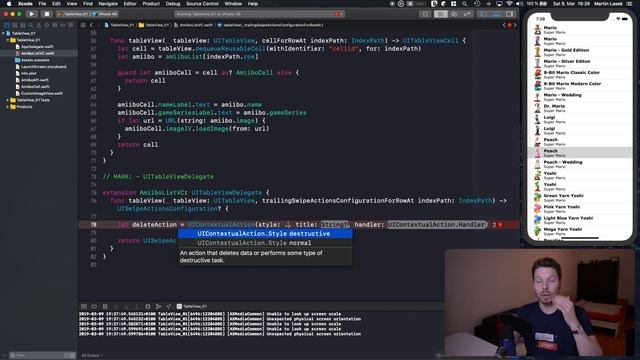Viewport: 640px width, 360px height.
Task: Open the Navigate menu
Action: [108, 4]
